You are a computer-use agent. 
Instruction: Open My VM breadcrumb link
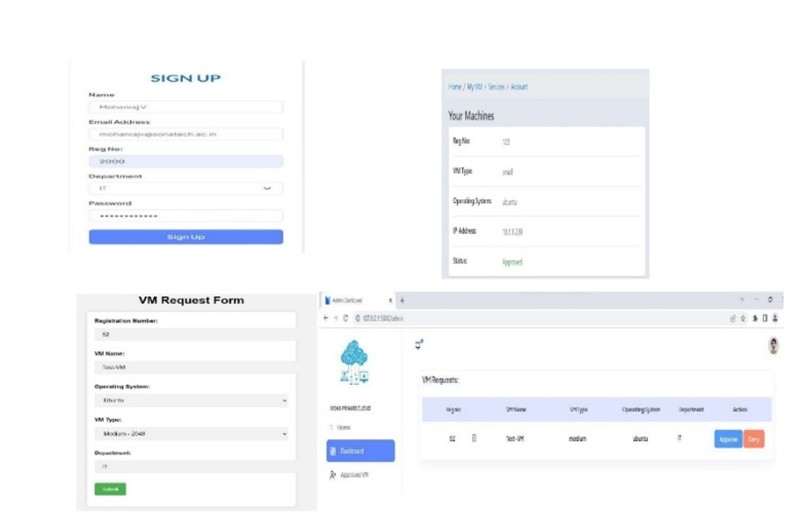pos(474,87)
